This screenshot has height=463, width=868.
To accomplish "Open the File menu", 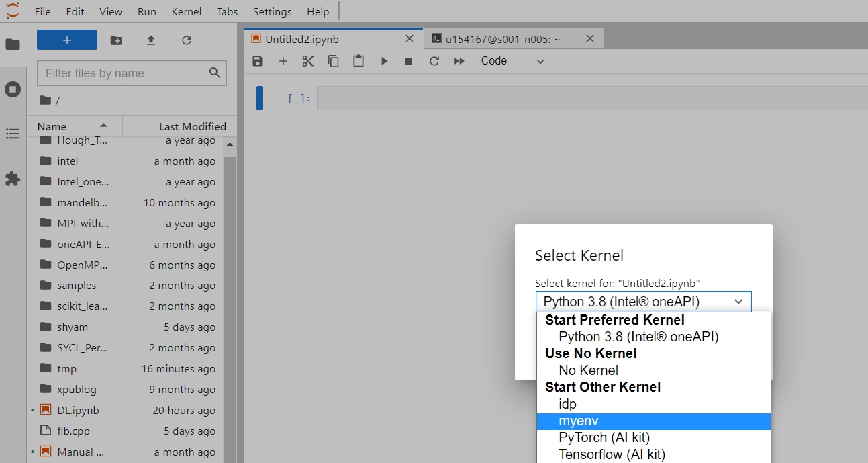I will pos(42,11).
